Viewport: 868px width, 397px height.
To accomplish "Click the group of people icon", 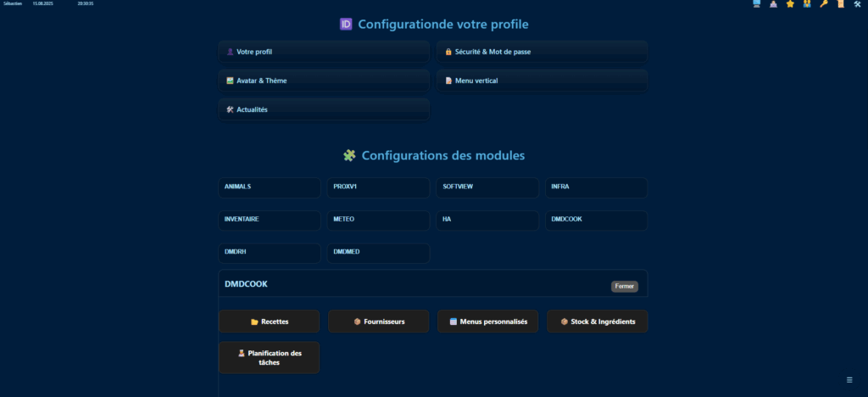I will coord(807,4).
